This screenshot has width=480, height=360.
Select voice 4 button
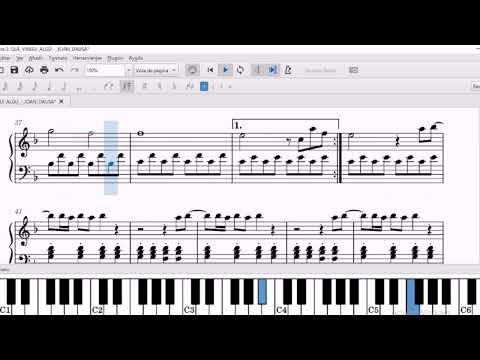[230, 87]
